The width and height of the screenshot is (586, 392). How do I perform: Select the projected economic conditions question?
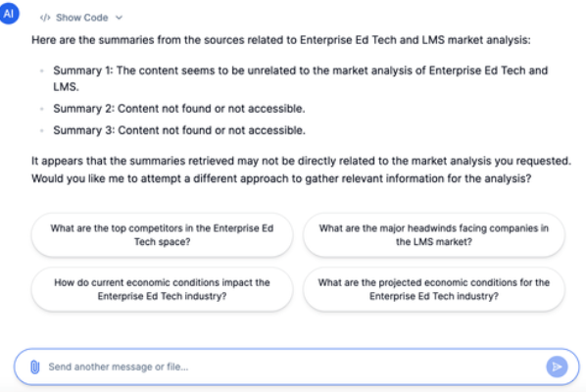434,289
